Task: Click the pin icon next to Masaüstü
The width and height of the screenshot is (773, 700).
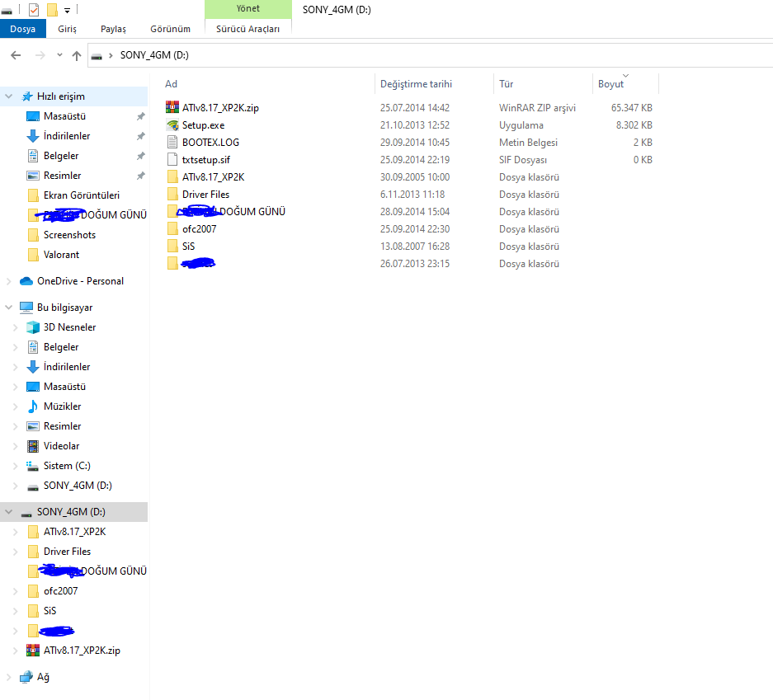Action: point(140,116)
